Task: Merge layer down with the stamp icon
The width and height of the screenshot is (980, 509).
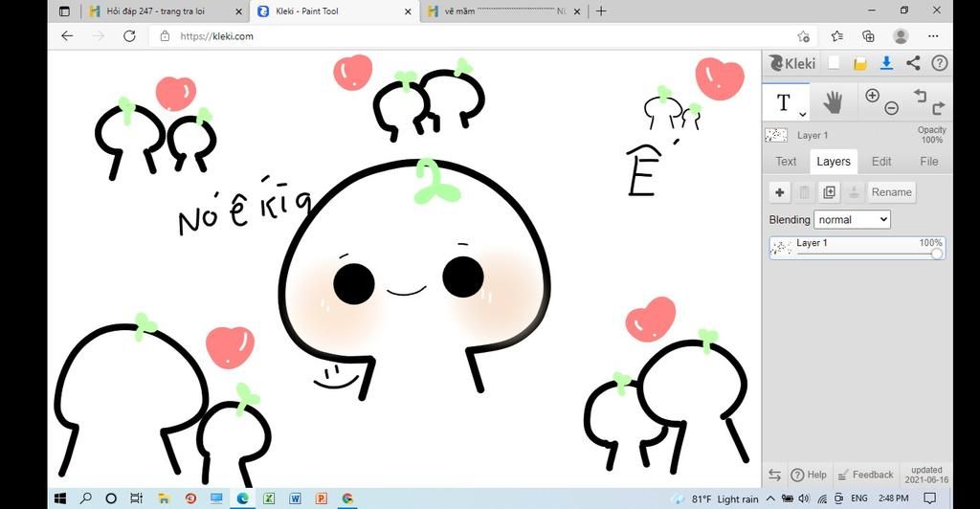Action: [854, 192]
